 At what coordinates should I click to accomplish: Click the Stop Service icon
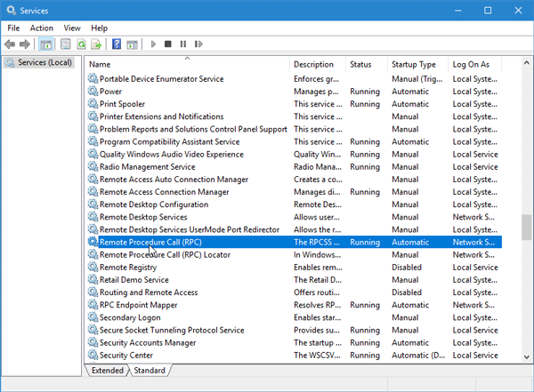point(168,44)
